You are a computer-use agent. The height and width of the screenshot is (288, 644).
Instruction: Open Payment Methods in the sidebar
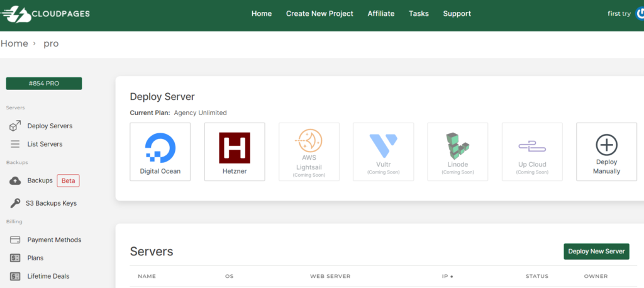54,240
